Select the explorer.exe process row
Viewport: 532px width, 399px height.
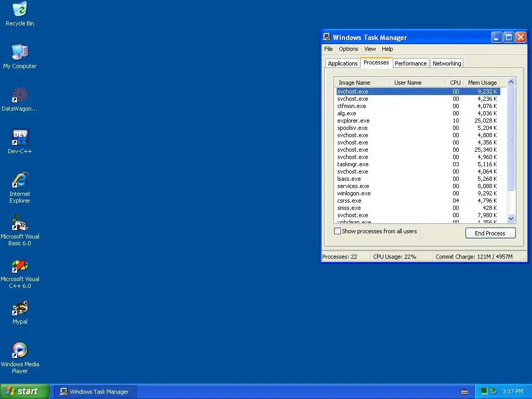point(418,121)
